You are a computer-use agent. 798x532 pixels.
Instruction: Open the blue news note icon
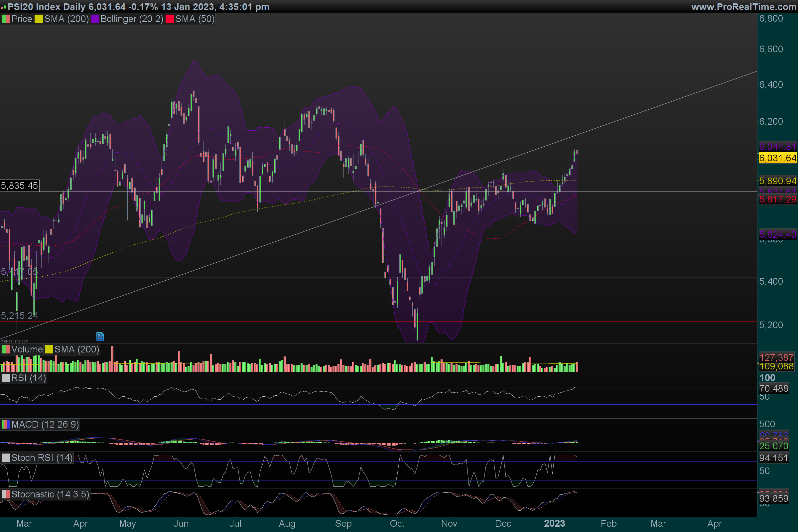(x=100, y=336)
